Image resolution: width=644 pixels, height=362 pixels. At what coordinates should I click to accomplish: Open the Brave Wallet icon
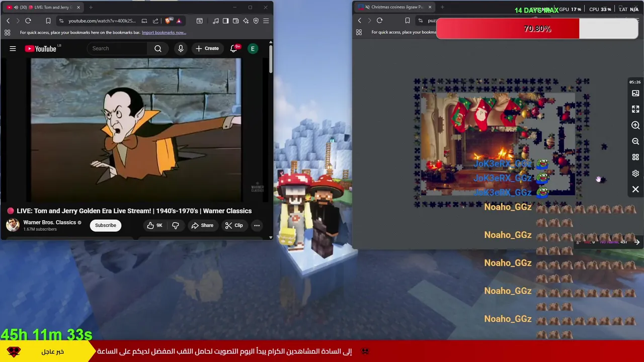[x=235, y=21]
